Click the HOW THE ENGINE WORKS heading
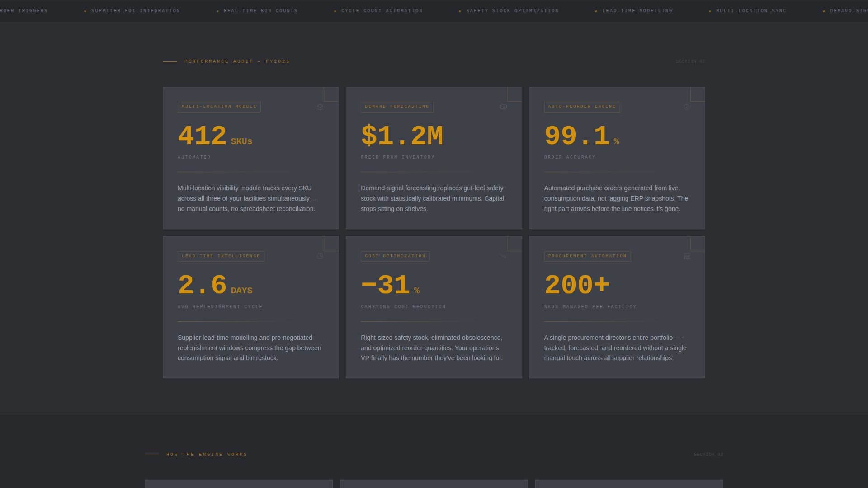The width and height of the screenshot is (868, 488). point(207,455)
